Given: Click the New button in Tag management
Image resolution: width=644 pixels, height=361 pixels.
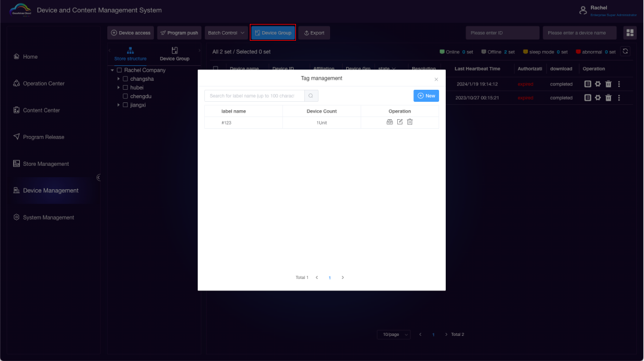Looking at the screenshot, I should pyautogui.click(x=426, y=96).
